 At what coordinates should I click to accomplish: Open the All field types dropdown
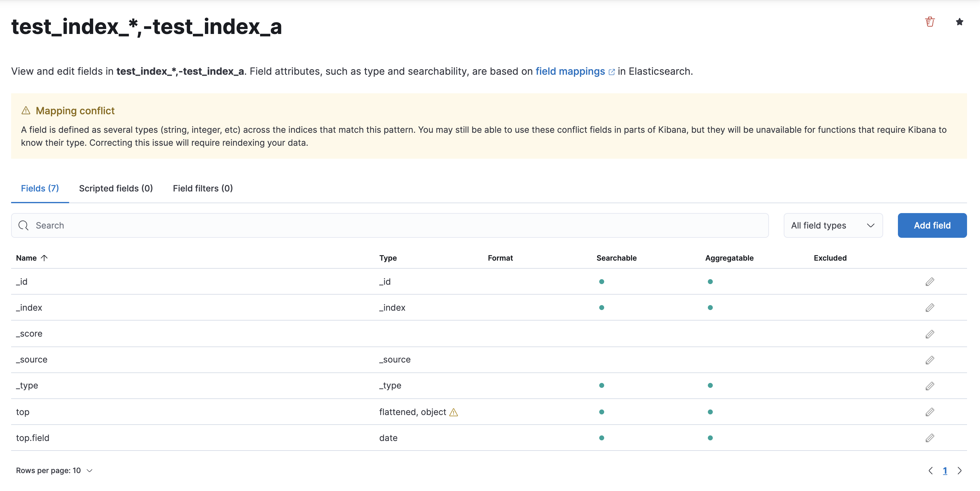833,225
